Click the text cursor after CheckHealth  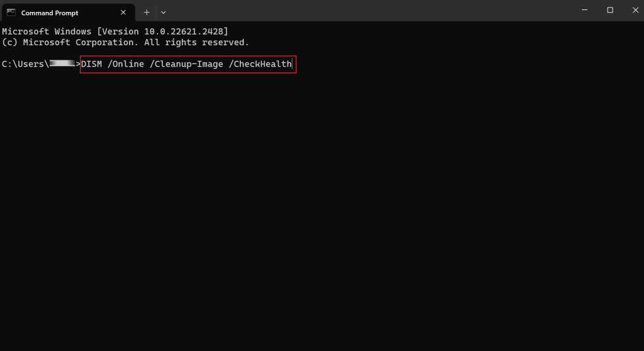pyautogui.click(x=292, y=64)
